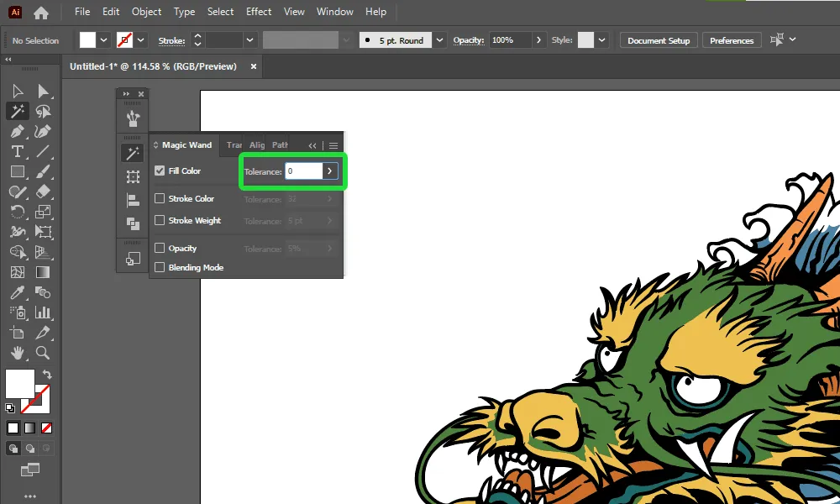Select the Zoom tool

43,353
